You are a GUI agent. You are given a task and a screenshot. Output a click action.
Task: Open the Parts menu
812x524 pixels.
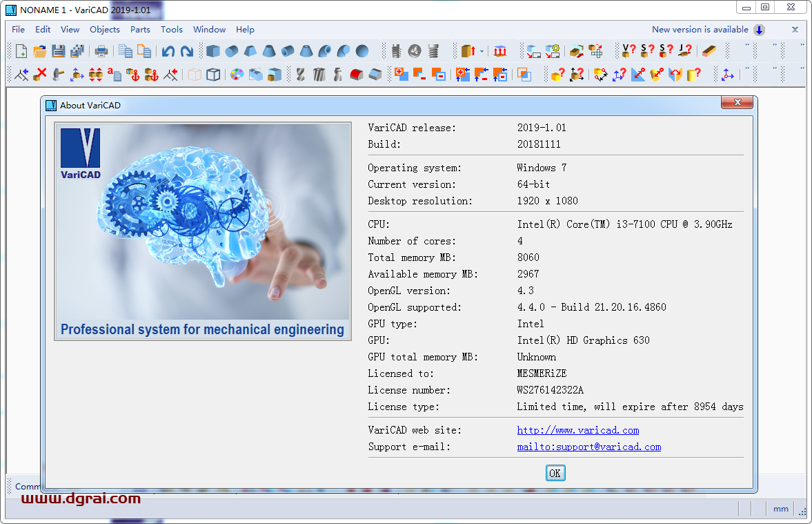pos(140,30)
